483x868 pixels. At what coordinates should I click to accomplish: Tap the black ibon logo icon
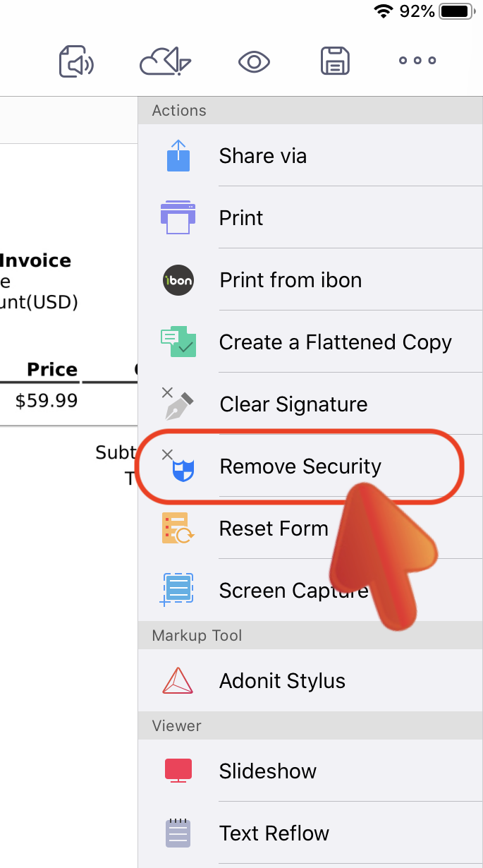[x=178, y=280]
